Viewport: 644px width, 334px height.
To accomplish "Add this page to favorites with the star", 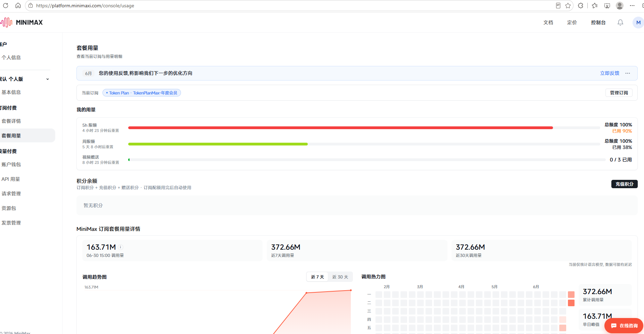I will tap(568, 6).
